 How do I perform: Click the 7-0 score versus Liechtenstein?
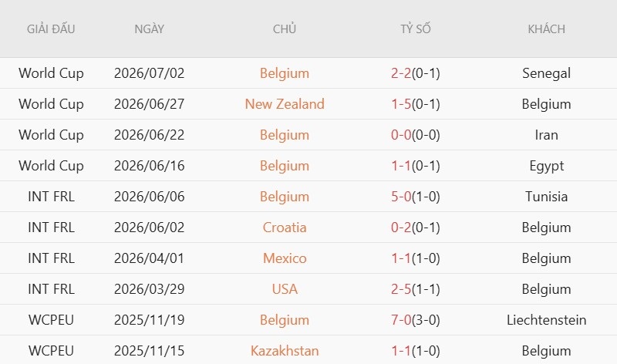point(401,320)
